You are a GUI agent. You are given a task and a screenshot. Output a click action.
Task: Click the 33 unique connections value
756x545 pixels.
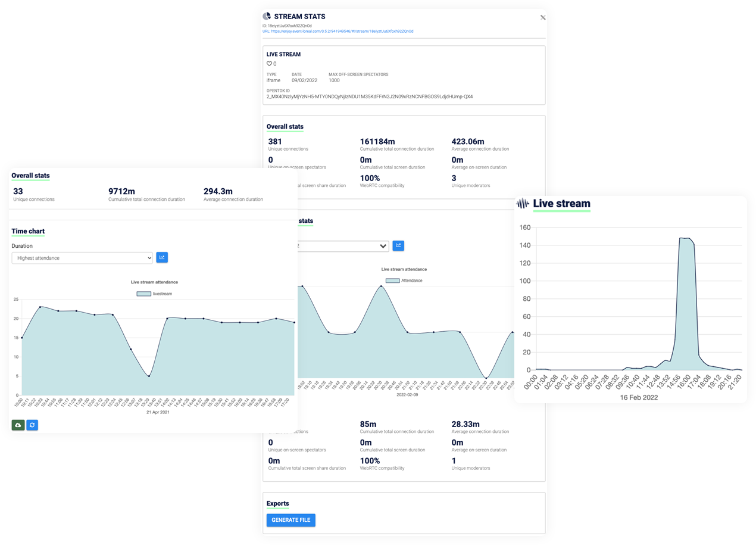coord(18,191)
